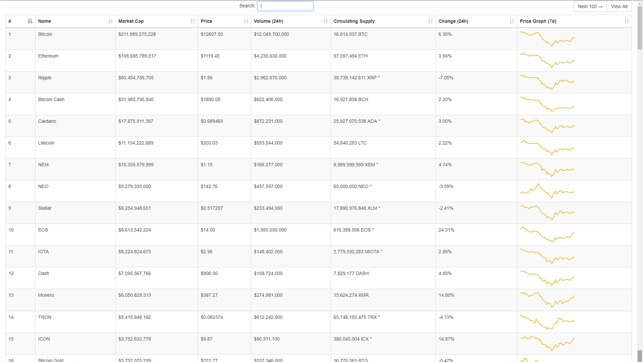Open the Monero 7d price graph
The width and height of the screenshot is (643, 362).
[547, 299]
